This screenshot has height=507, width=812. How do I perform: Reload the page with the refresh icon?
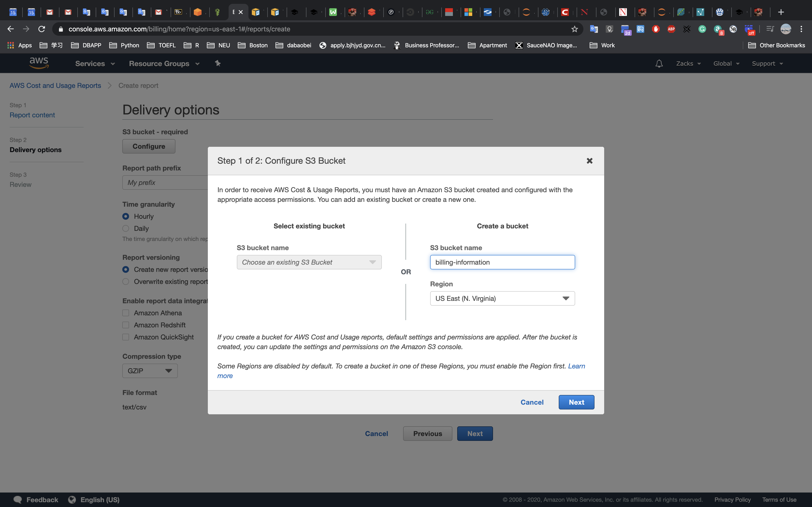click(42, 29)
